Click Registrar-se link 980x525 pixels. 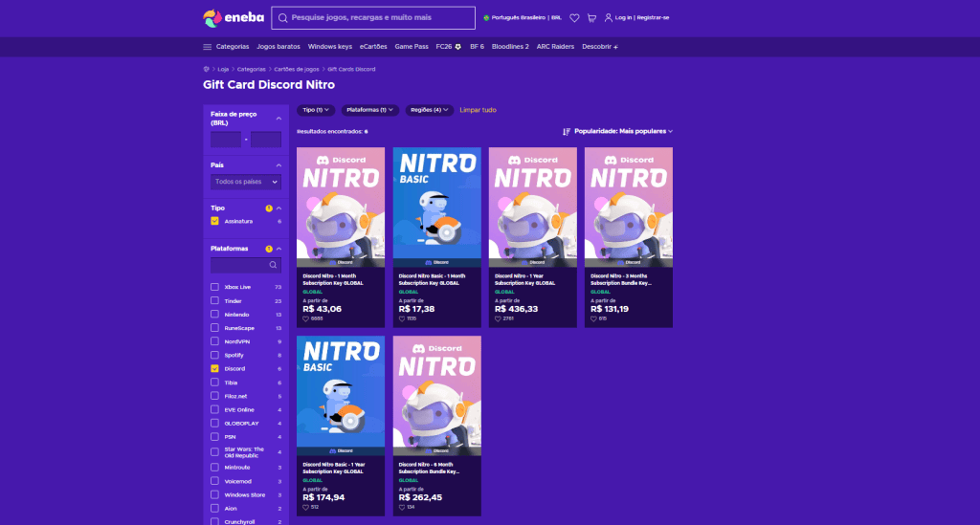click(x=653, y=18)
